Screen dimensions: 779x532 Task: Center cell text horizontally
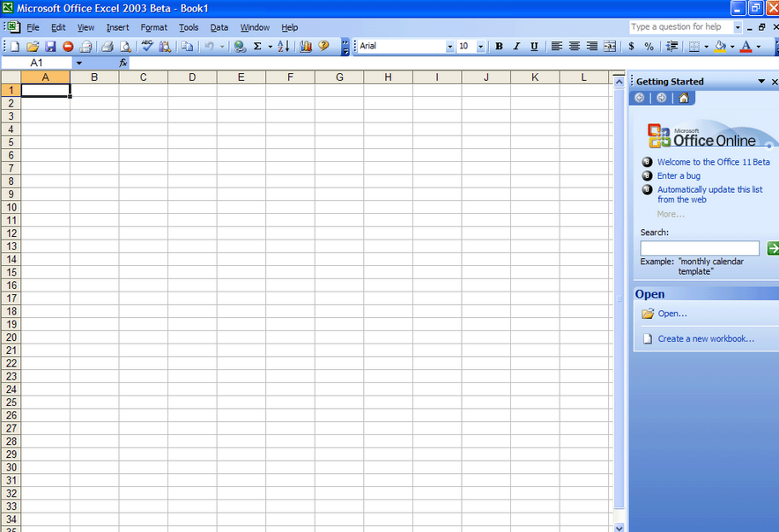point(575,46)
